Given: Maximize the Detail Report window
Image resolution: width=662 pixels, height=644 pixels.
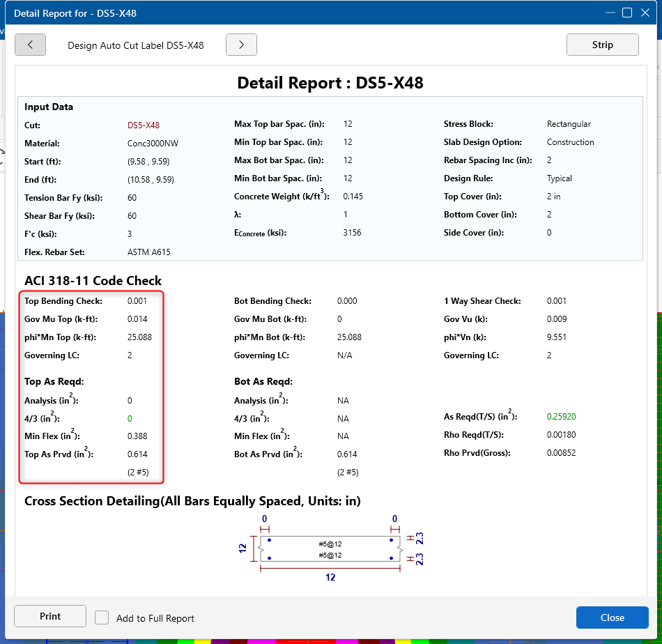Looking at the screenshot, I should pyautogui.click(x=627, y=13).
